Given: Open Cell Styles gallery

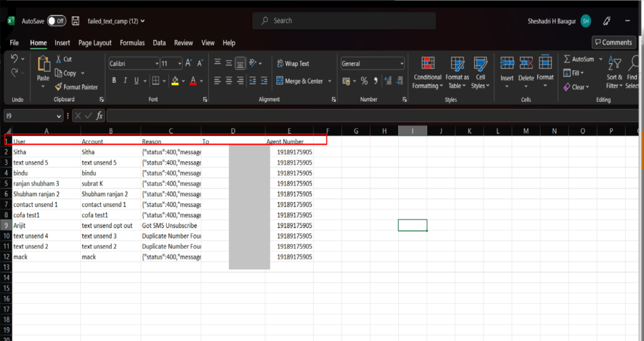Looking at the screenshot, I should (x=480, y=73).
